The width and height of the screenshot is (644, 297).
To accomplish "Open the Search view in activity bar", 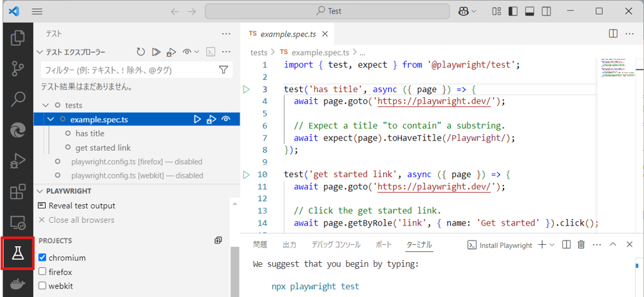I will click(x=17, y=99).
